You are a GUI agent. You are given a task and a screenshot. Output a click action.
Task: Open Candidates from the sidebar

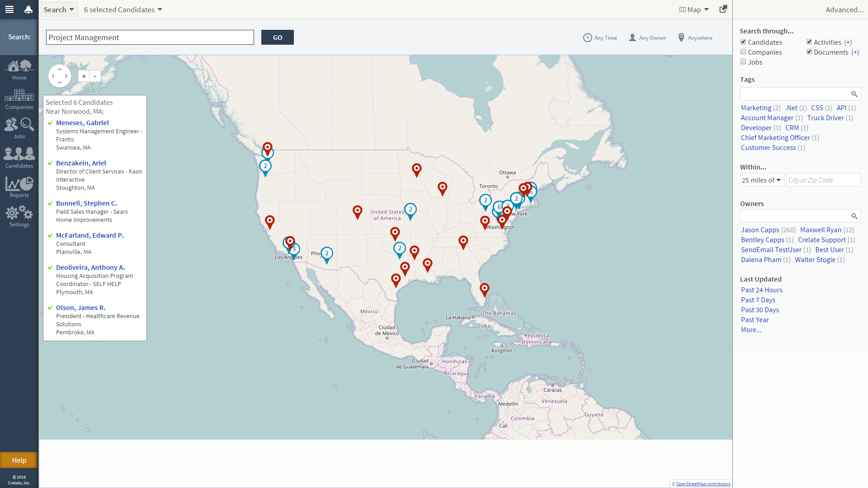coord(19,158)
